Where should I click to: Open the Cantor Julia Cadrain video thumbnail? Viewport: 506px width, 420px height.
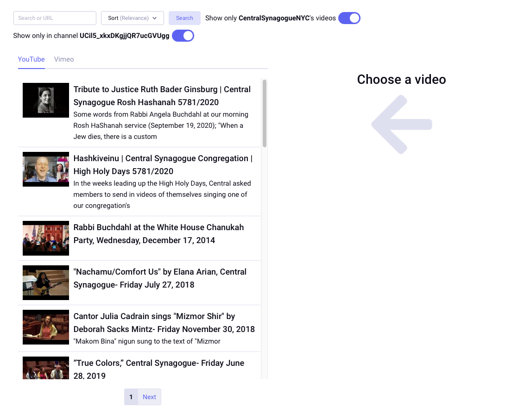coord(46,327)
